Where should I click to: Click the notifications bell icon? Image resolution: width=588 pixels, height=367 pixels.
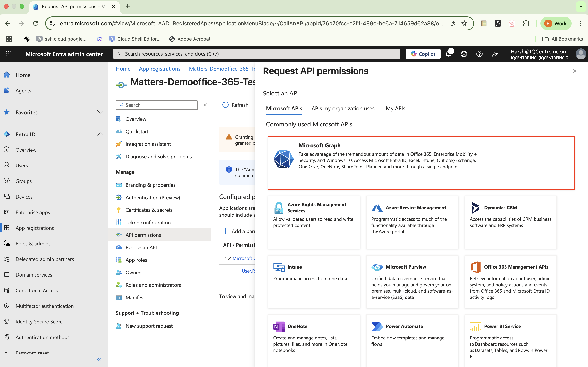pos(448,54)
